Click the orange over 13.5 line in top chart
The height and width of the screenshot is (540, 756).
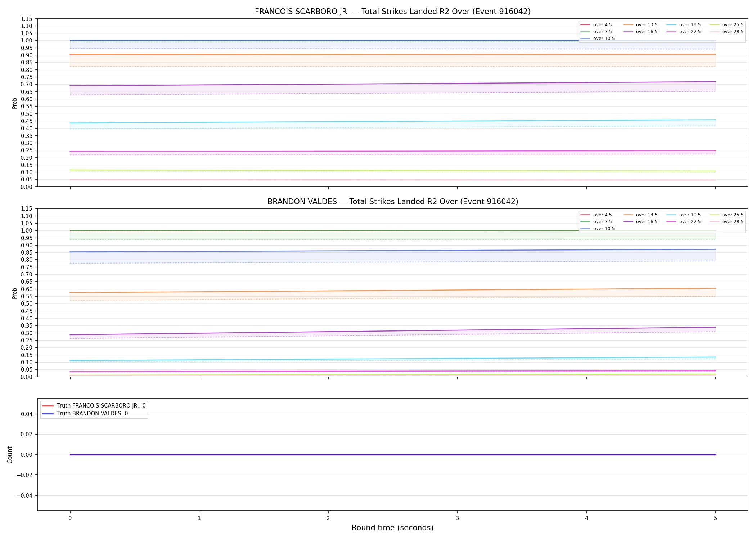[x=392, y=54]
